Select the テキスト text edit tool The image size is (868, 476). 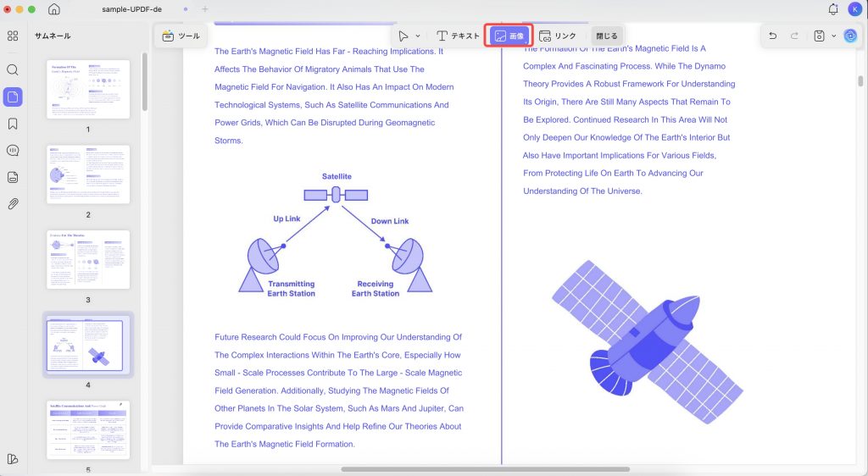(x=457, y=36)
